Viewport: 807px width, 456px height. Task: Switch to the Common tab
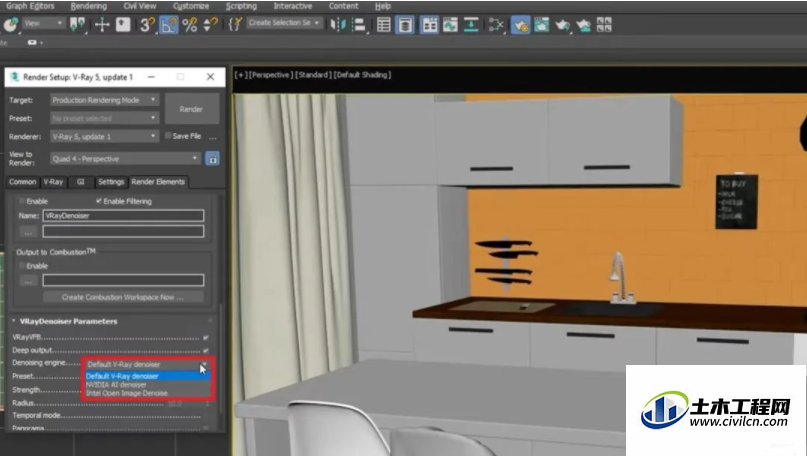22,182
